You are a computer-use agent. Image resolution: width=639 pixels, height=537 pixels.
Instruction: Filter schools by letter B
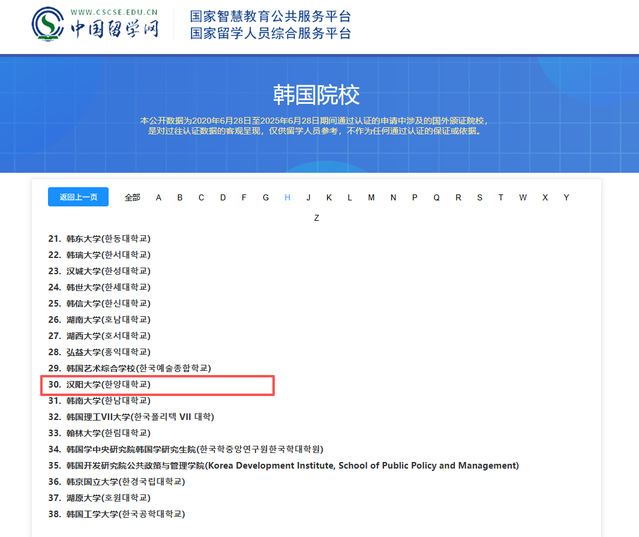[180, 198]
